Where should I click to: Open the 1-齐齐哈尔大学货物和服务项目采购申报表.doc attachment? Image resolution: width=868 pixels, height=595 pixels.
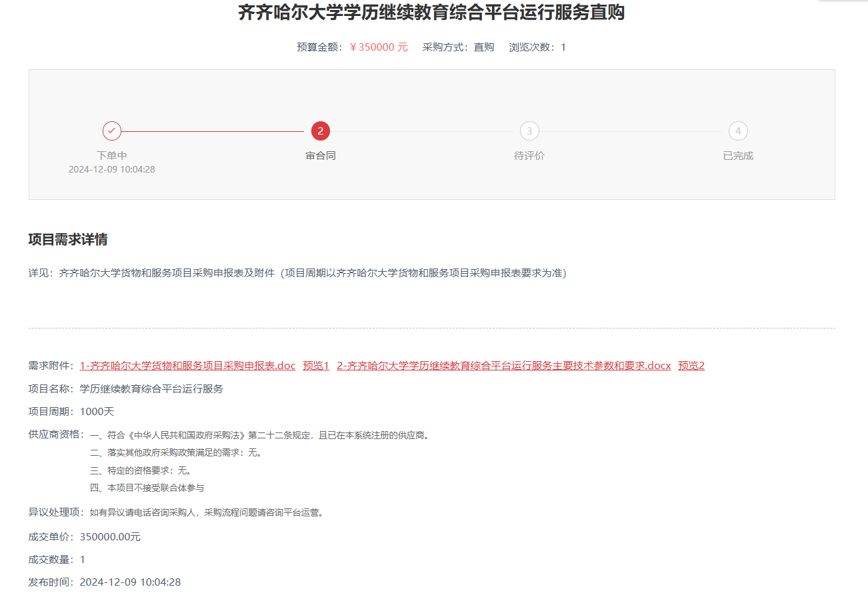click(187, 366)
